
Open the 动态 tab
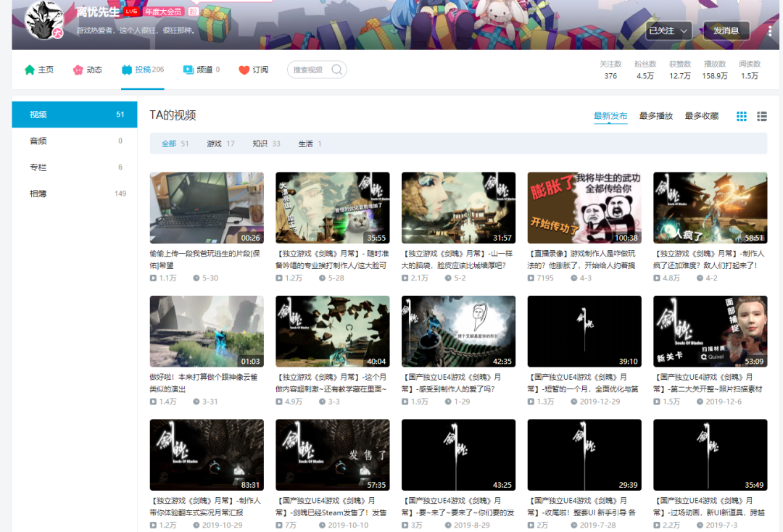[88, 70]
